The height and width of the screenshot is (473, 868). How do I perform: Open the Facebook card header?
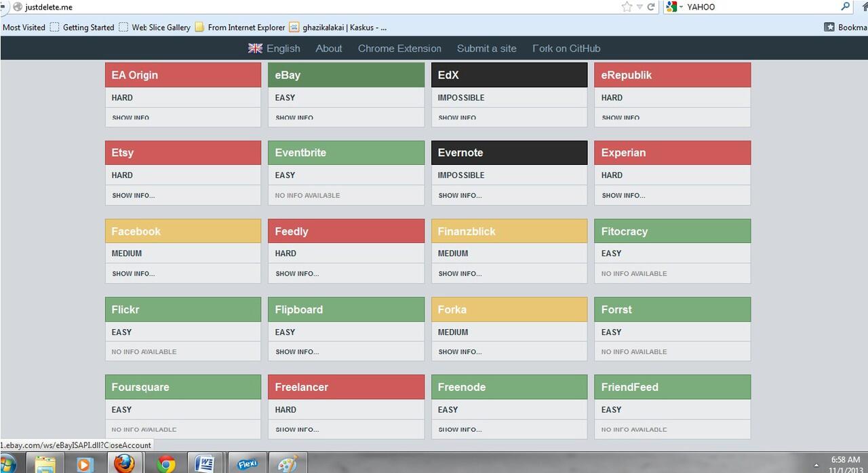[x=183, y=231]
